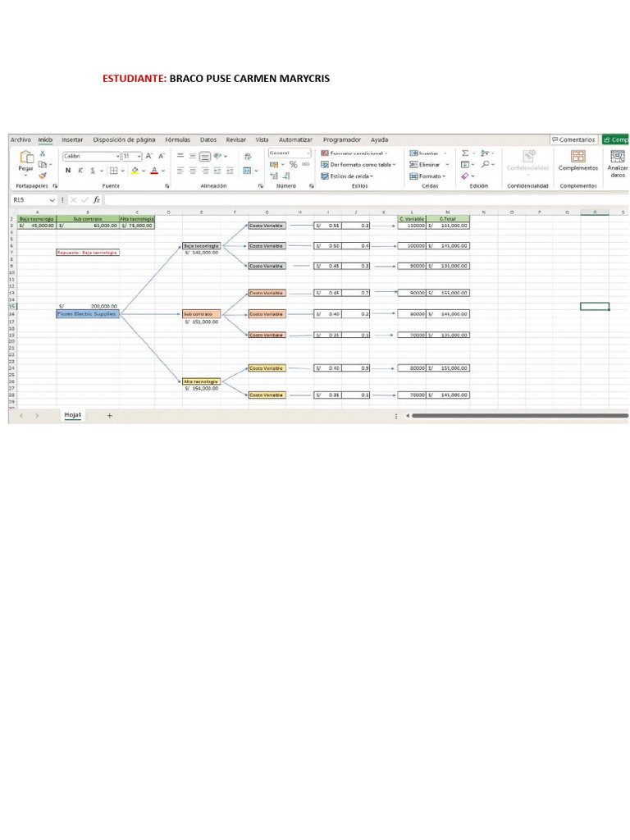The height and width of the screenshot is (840, 630).
Task: Click the green Compartir button
Action: (615, 139)
